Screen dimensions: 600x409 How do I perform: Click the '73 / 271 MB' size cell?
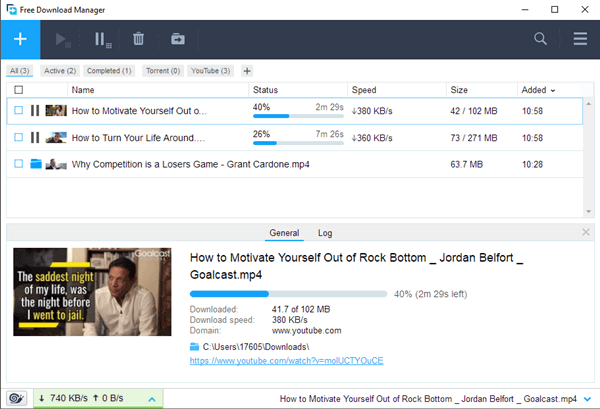coord(474,138)
